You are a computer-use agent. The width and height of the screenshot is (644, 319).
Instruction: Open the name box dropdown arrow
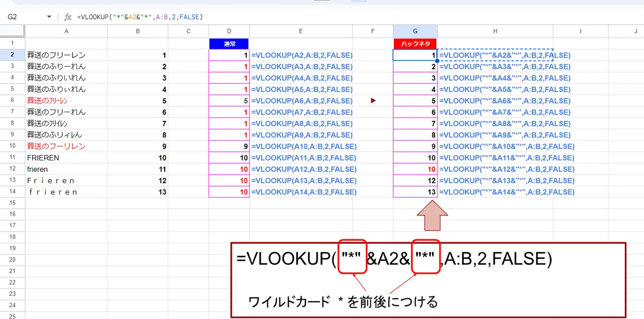50,17
